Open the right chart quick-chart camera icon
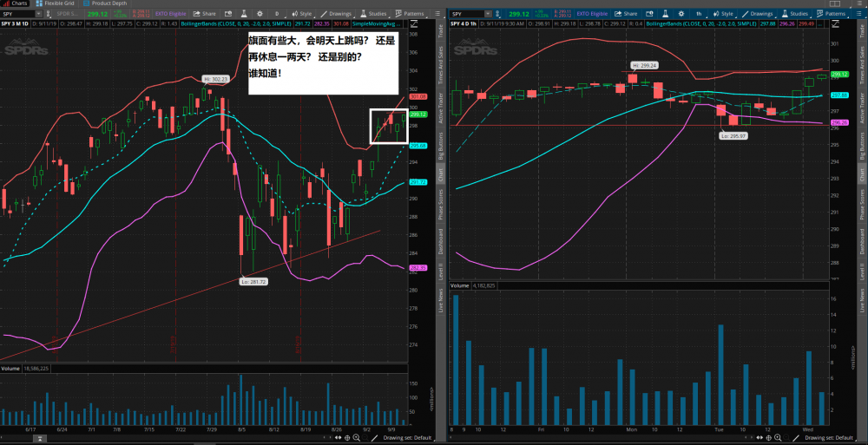 (650, 14)
